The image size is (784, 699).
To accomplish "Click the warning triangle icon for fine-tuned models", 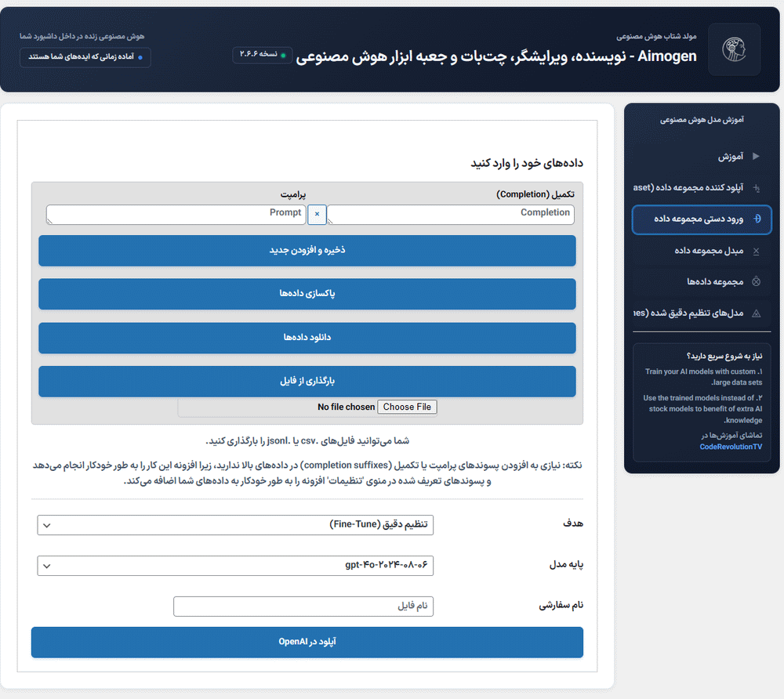I will pos(756,312).
